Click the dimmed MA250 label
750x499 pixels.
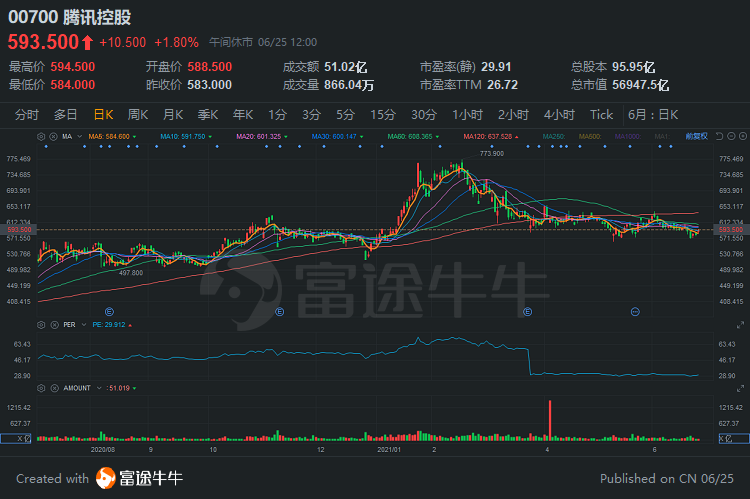(x=554, y=136)
